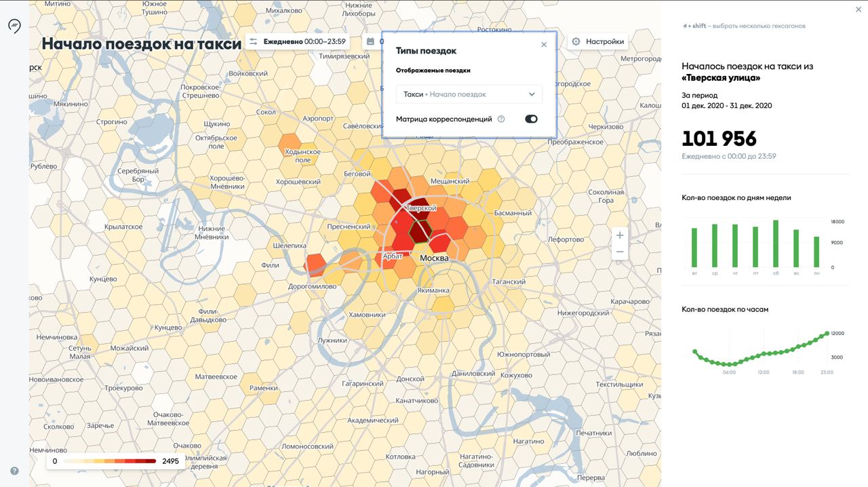Click the hourly chart point at 23:00
This screenshot has height=487, width=868.
pyautogui.click(x=827, y=333)
